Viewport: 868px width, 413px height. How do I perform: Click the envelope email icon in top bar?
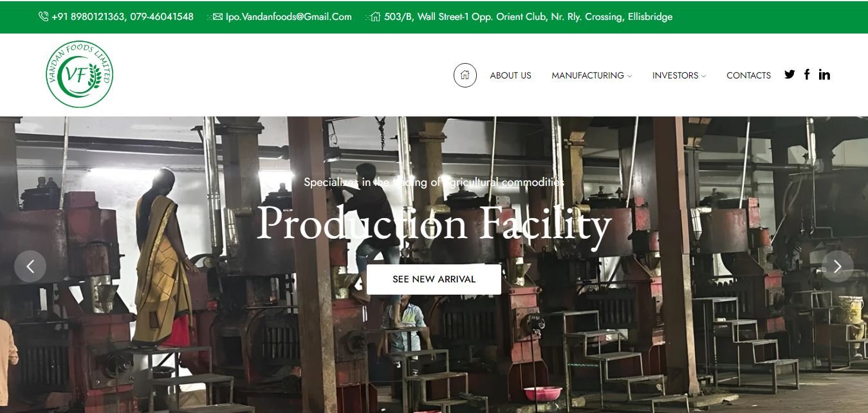tap(217, 17)
